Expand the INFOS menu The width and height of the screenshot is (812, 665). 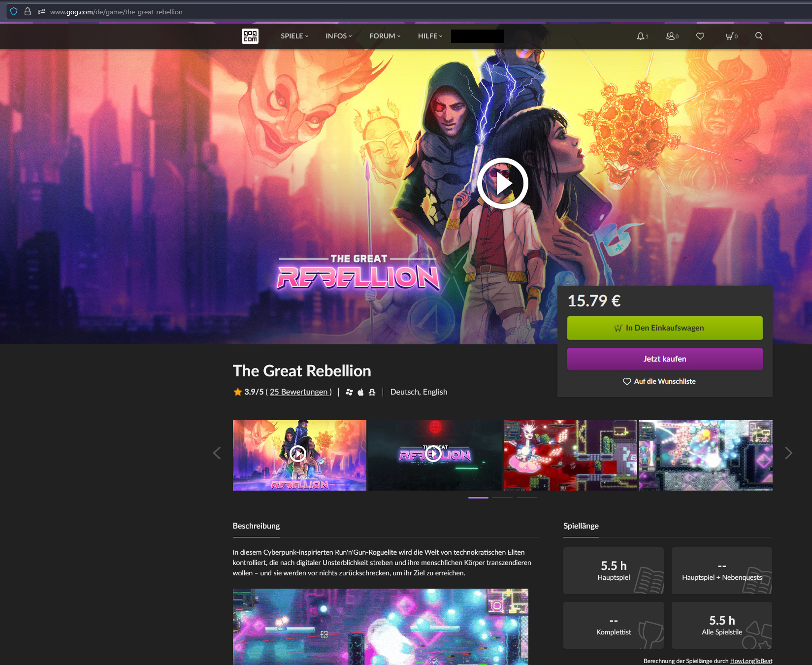click(x=339, y=36)
